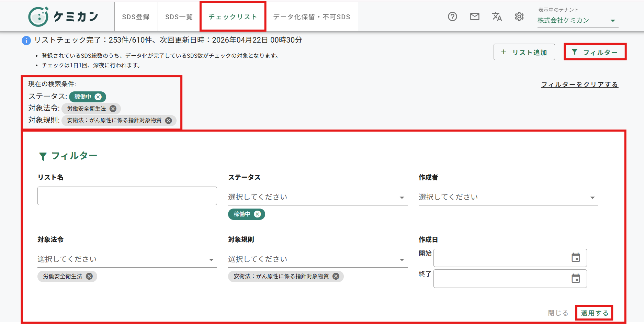644x324 pixels.
Task: Click the 適用する button
Action: (595, 313)
